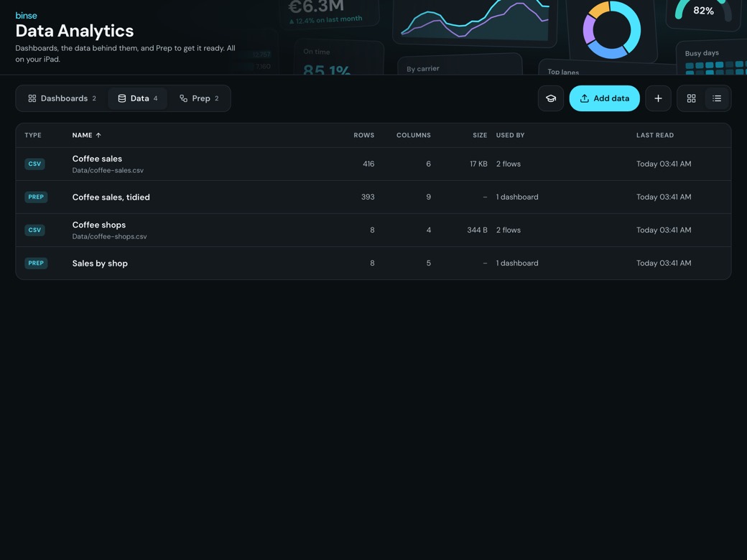Click the Add data button
Viewport: 747px width, 560px height.
click(604, 98)
